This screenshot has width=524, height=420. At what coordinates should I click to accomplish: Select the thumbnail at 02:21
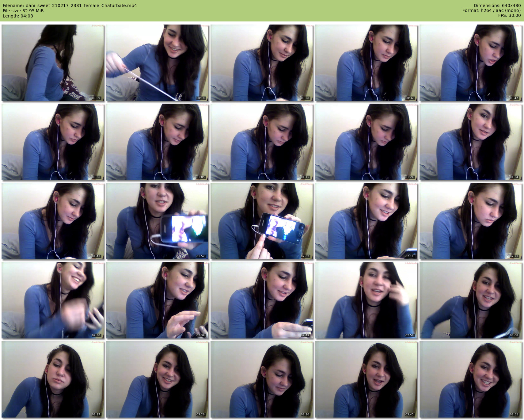point(471,221)
